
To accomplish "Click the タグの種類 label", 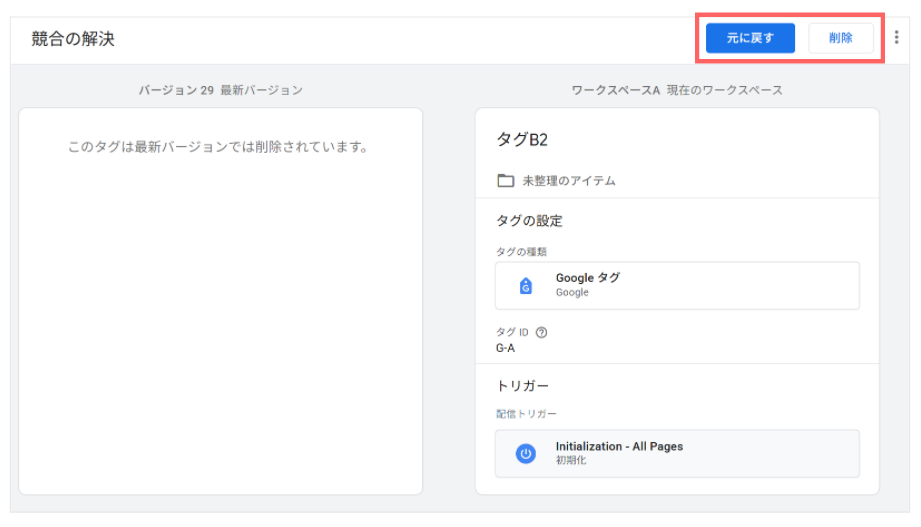I will point(521,251).
